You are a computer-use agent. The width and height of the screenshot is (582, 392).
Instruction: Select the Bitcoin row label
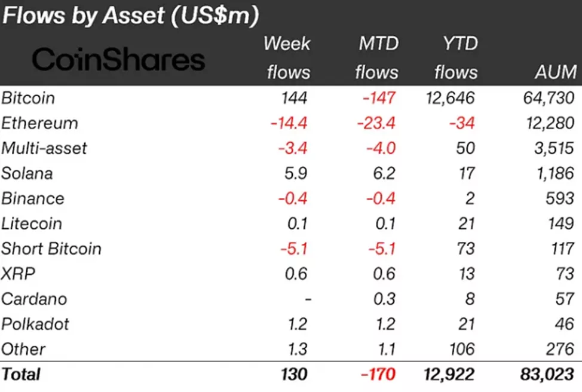[28, 98]
